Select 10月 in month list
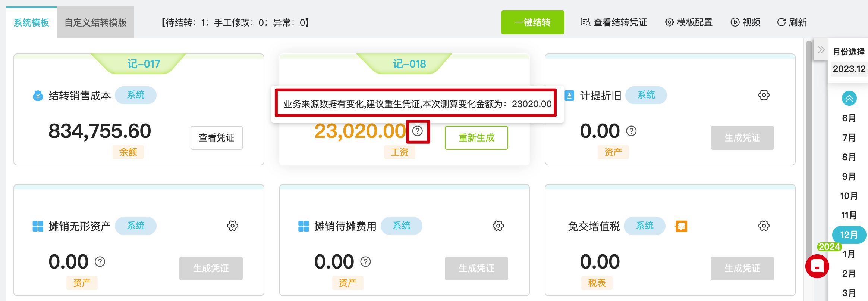868x301 pixels. [849, 196]
